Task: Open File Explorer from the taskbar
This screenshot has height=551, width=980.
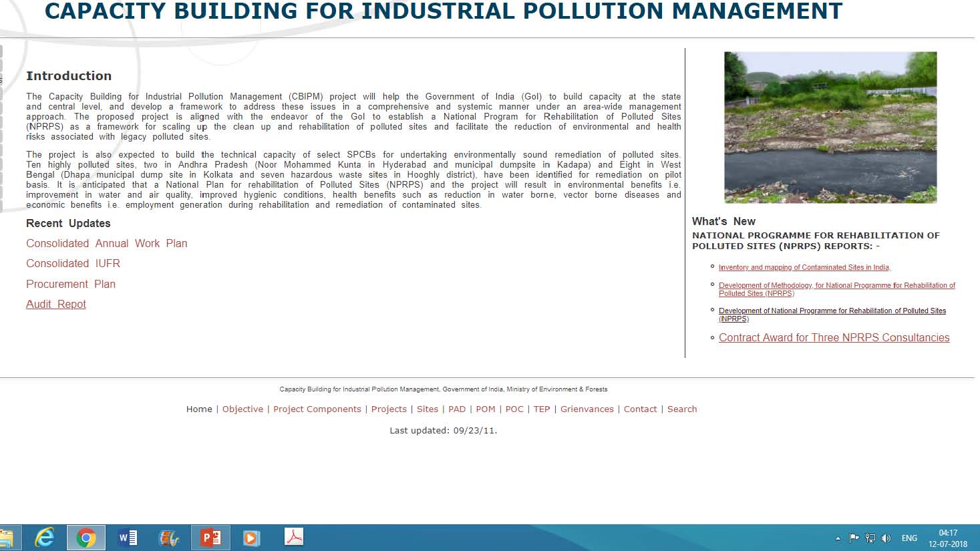Action: [x=6, y=538]
